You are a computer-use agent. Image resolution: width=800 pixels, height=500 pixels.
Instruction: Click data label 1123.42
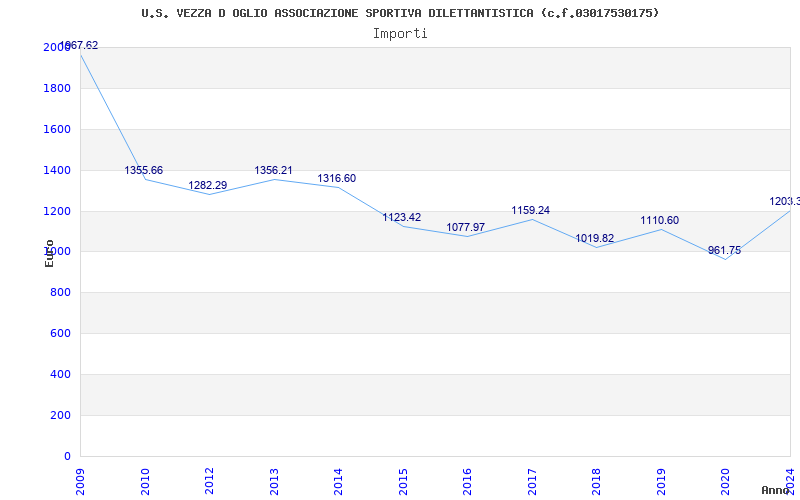point(402,217)
